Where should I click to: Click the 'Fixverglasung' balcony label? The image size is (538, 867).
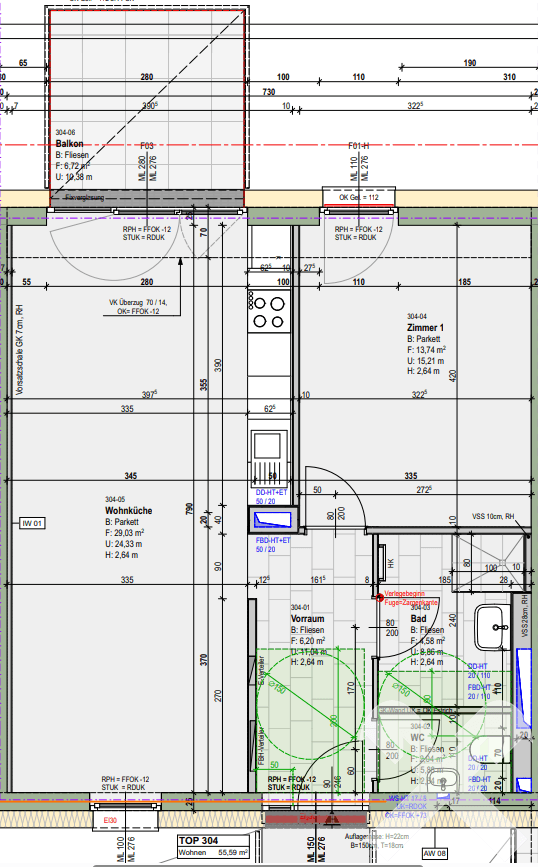point(85,197)
